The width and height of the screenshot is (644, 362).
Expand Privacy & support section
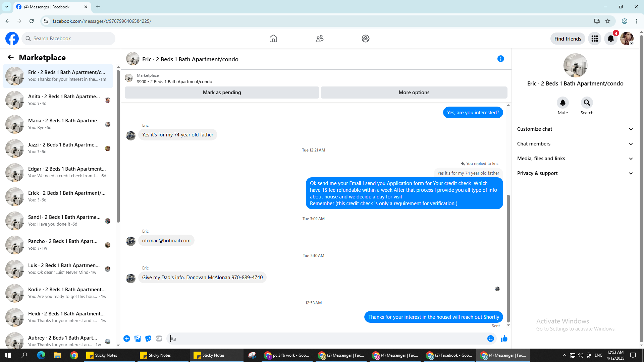575,173
